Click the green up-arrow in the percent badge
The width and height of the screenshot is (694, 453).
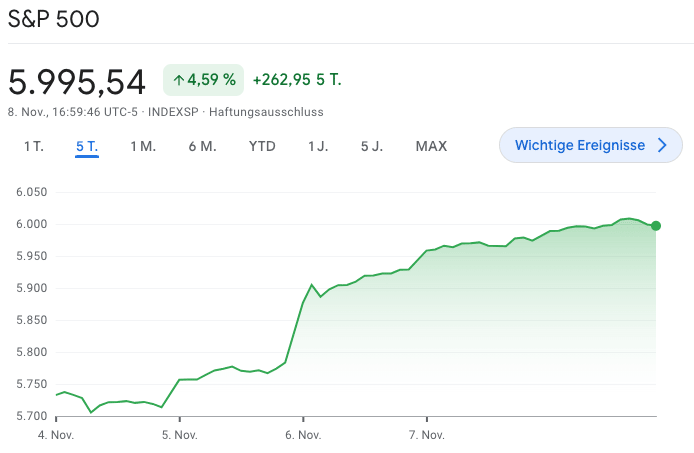(x=179, y=80)
